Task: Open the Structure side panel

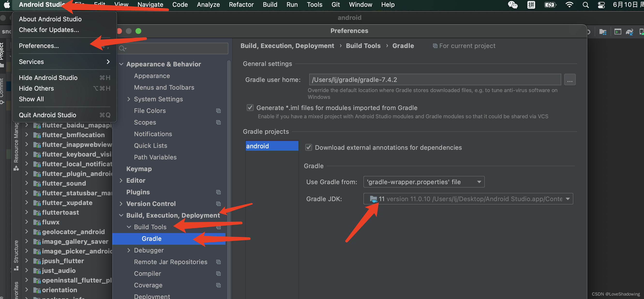Action: (x=16, y=255)
